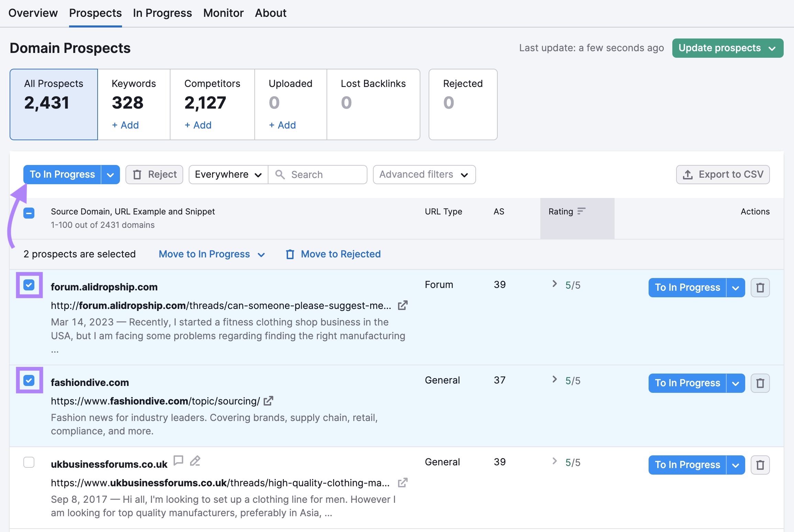Open external link for fashiondive.com URL

tap(268, 401)
